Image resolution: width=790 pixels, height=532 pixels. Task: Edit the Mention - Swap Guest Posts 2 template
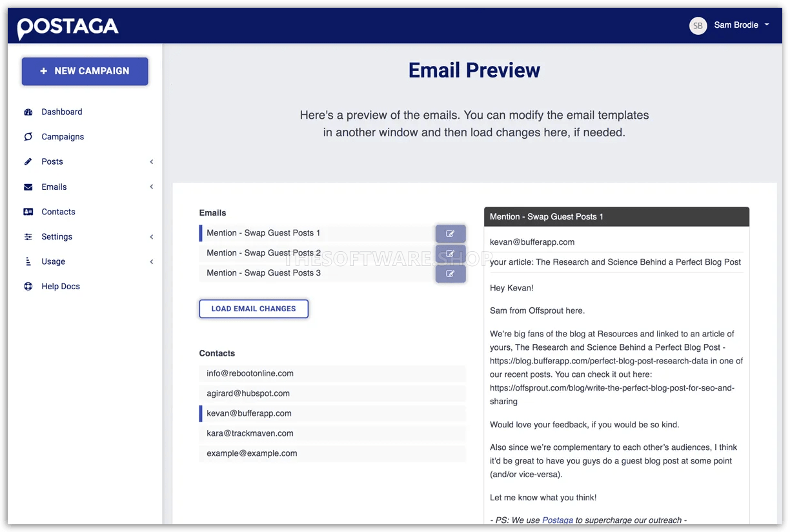tap(451, 254)
